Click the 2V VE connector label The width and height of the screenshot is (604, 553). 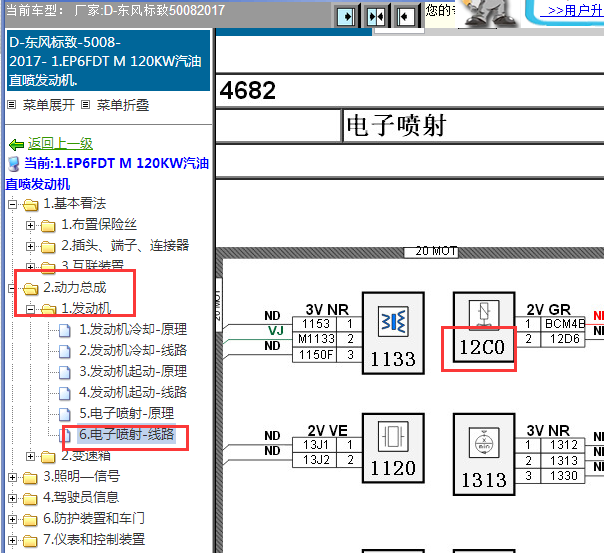point(327,431)
